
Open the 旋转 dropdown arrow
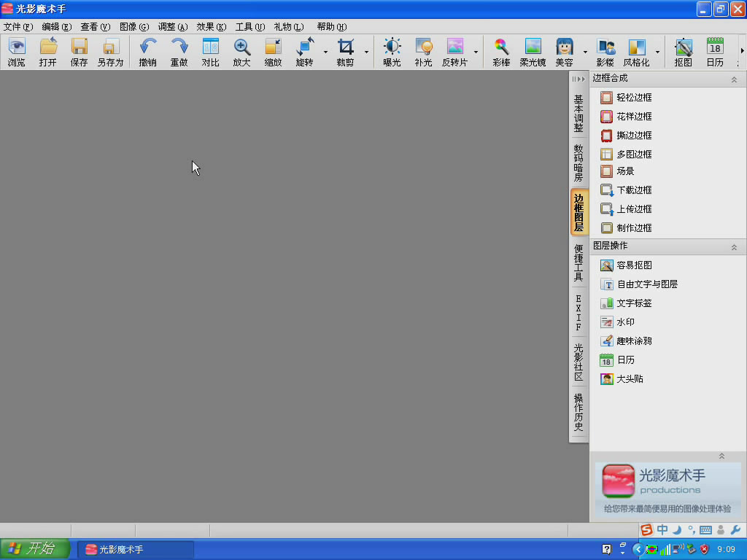[326, 52]
